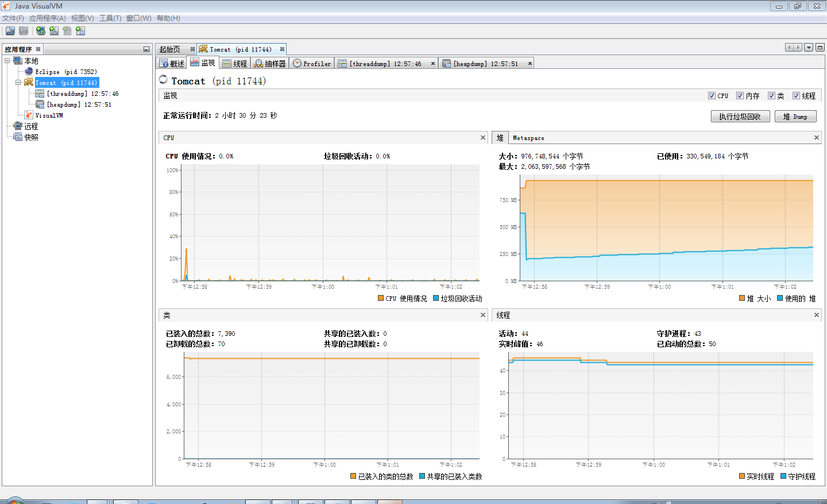The width and height of the screenshot is (827, 504).
Task: Select Eclipse (pid 7352) in tree
Action: 66,71
